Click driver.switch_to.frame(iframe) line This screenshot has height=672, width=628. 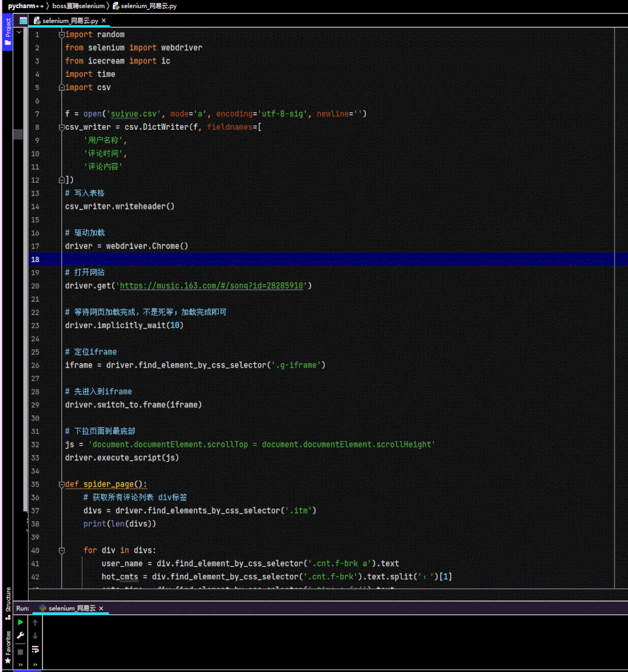click(133, 404)
